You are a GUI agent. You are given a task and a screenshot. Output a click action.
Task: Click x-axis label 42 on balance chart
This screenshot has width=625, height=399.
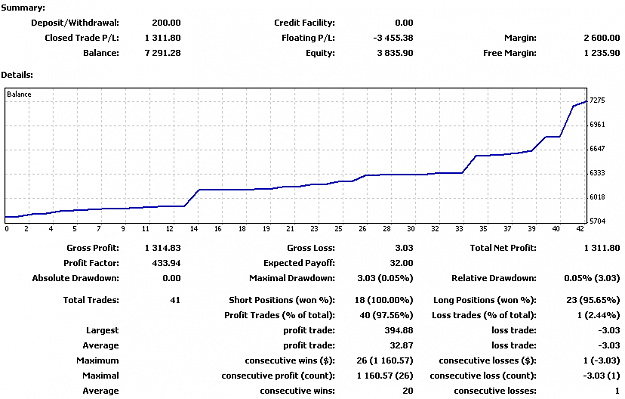[x=580, y=229]
